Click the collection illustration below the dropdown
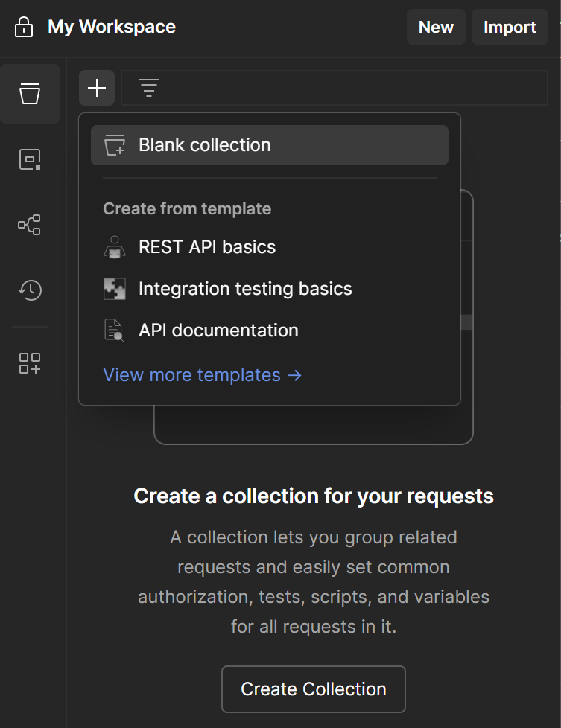This screenshot has height=728, width=561. (313, 426)
